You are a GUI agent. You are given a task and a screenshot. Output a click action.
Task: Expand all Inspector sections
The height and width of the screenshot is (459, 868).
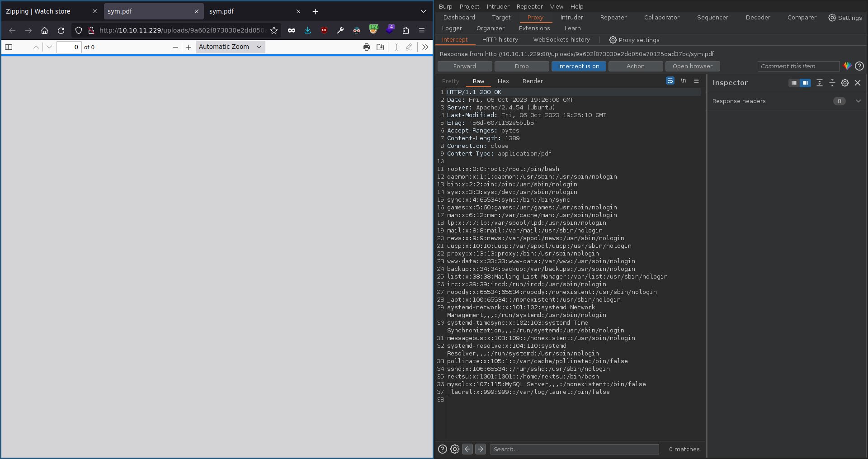[x=820, y=83]
